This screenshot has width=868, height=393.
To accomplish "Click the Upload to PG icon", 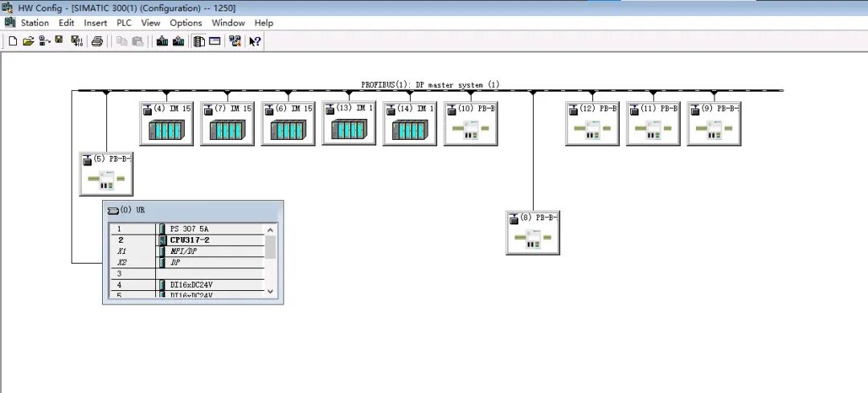I will [x=178, y=41].
